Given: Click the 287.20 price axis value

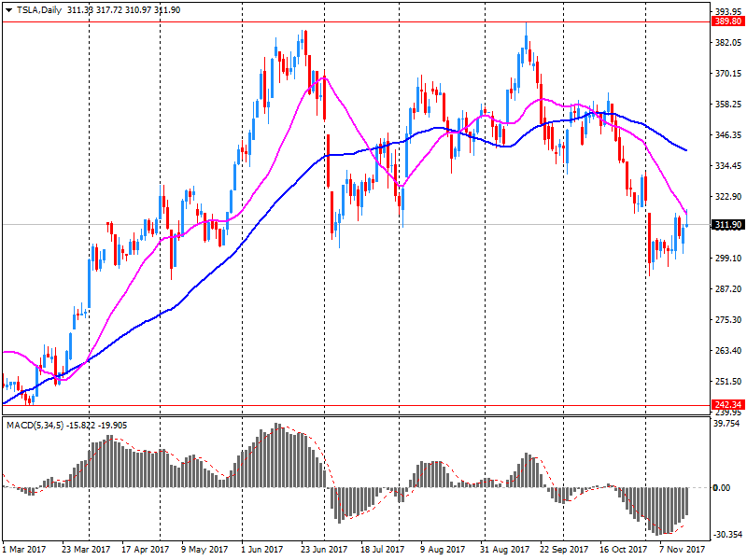Looking at the screenshot, I should [x=729, y=289].
